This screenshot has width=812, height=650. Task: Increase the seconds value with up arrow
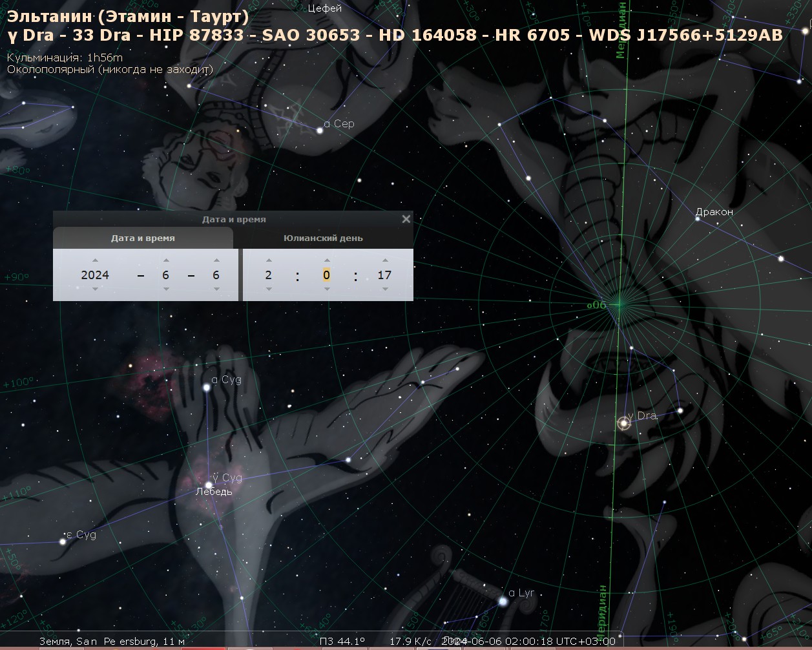(385, 260)
